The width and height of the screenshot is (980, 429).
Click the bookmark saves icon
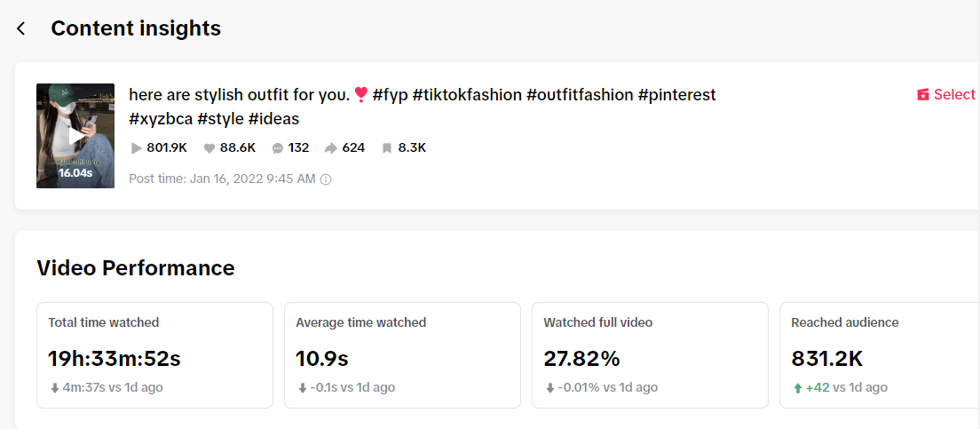pyautogui.click(x=387, y=148)
